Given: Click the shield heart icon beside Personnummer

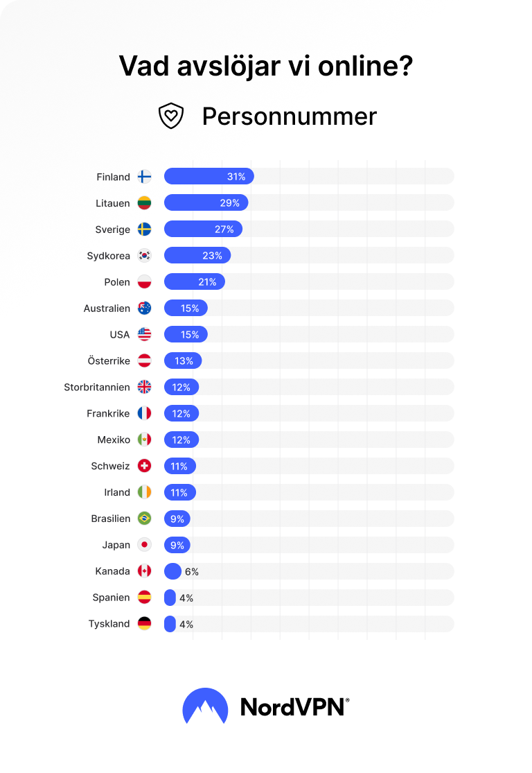Looking at the screenshot, I should 171,116.
